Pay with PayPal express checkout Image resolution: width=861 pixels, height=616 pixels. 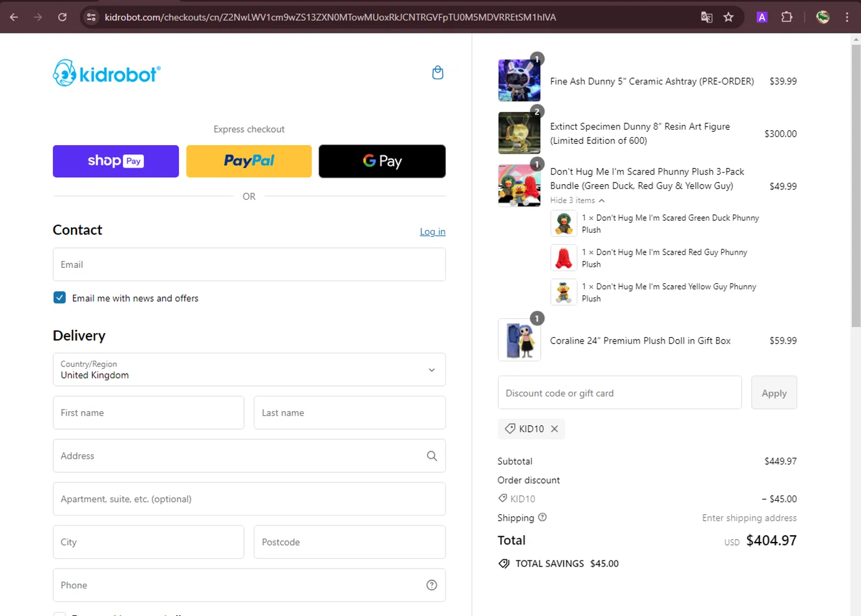(249, 161)
